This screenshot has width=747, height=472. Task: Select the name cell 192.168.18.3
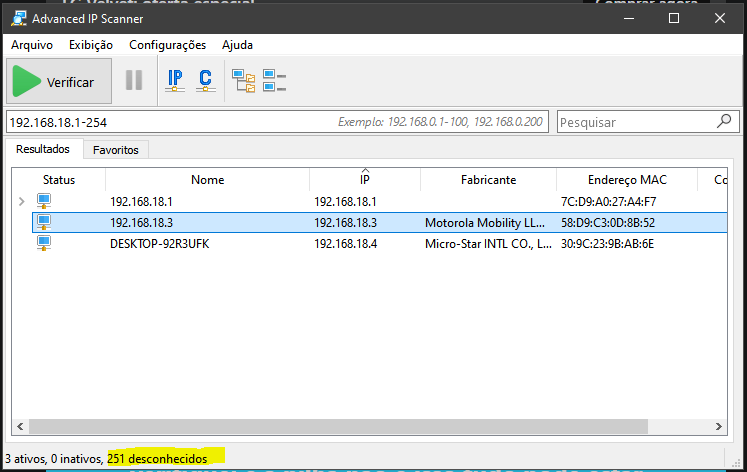tap(141, 223)
